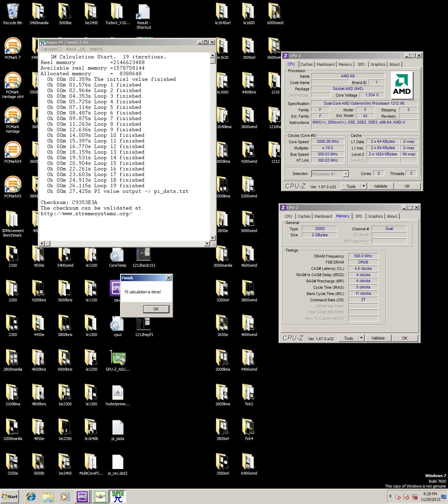The image size is (448, 504).
Task: Open the About...(A) menu in Super PI
Action: (x=76, y=49)
